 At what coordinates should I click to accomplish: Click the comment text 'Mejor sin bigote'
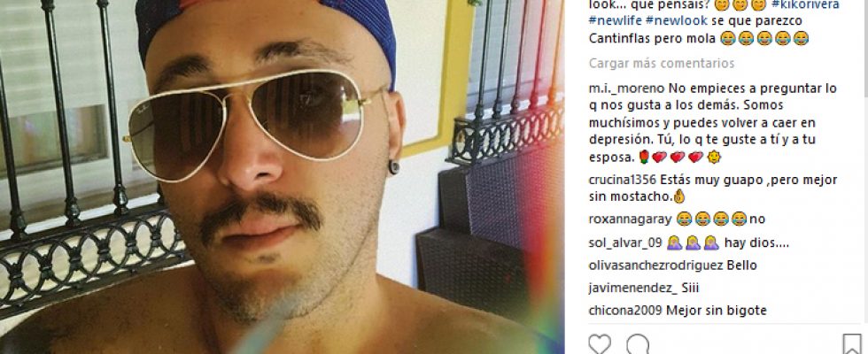coord(716,311)
